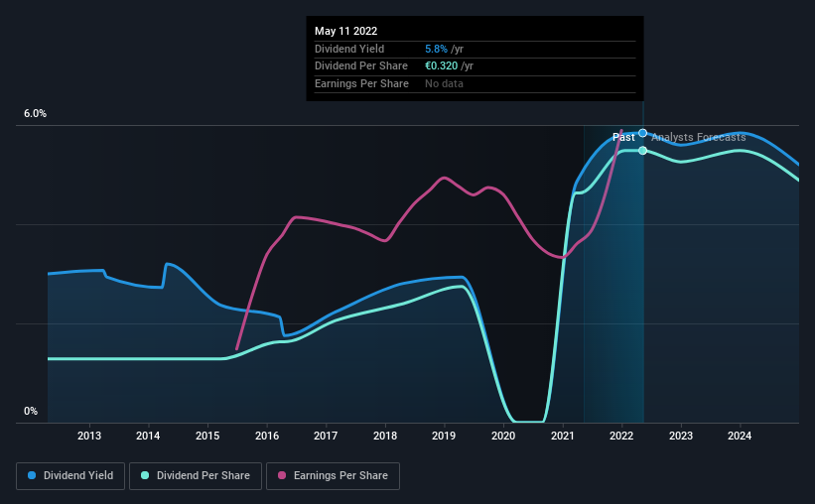Viewport: 815px width, 504px height.
Task: Click the teal Dividend Per Share legend dot
Action: 145,475
